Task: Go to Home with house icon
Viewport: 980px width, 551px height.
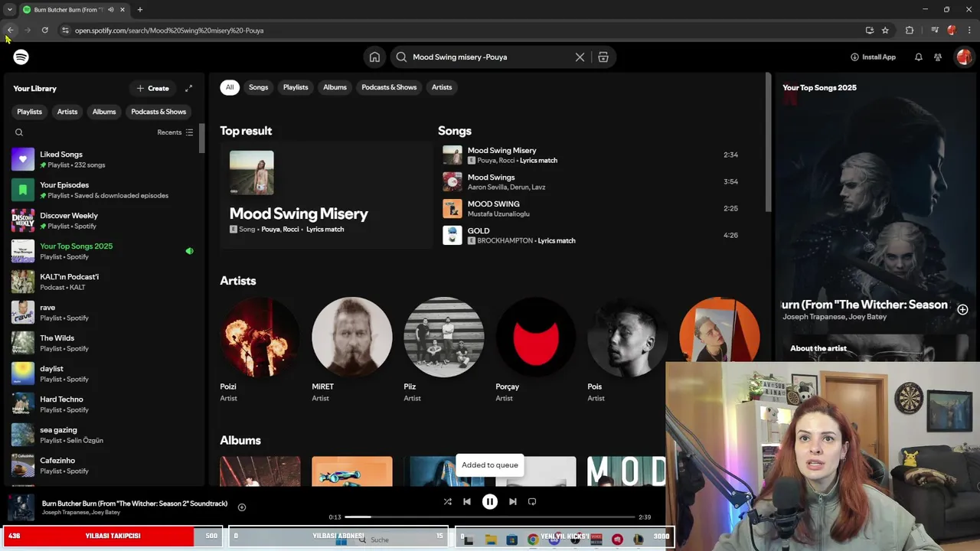Action: [374, 57]
